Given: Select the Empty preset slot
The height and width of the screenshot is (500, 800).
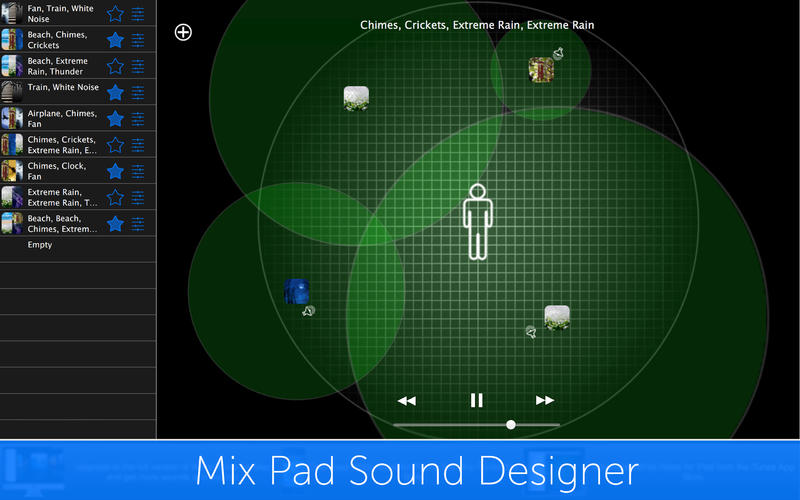Looking at the screenshot, I should click(x=40, y=245).
